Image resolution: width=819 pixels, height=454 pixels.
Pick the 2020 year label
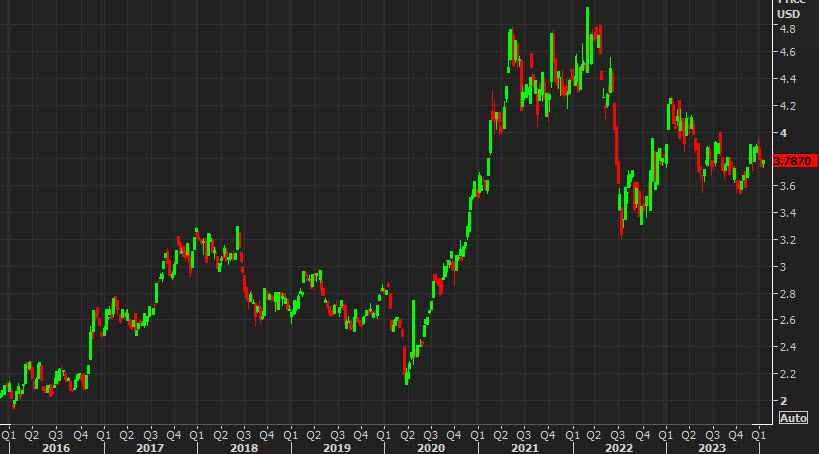click(x=430, y=447)
